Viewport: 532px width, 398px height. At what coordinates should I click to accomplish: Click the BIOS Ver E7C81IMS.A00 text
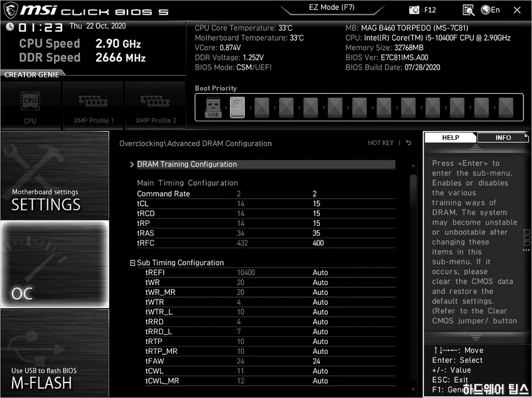[387, 57]
